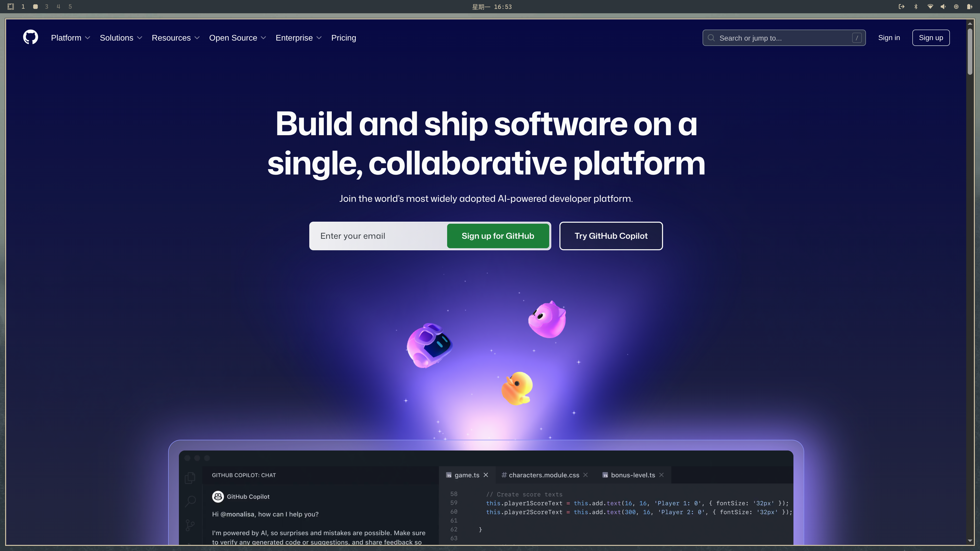Open the Pricing page link
The image size is (980, 551).
click(x=344, y=38)
